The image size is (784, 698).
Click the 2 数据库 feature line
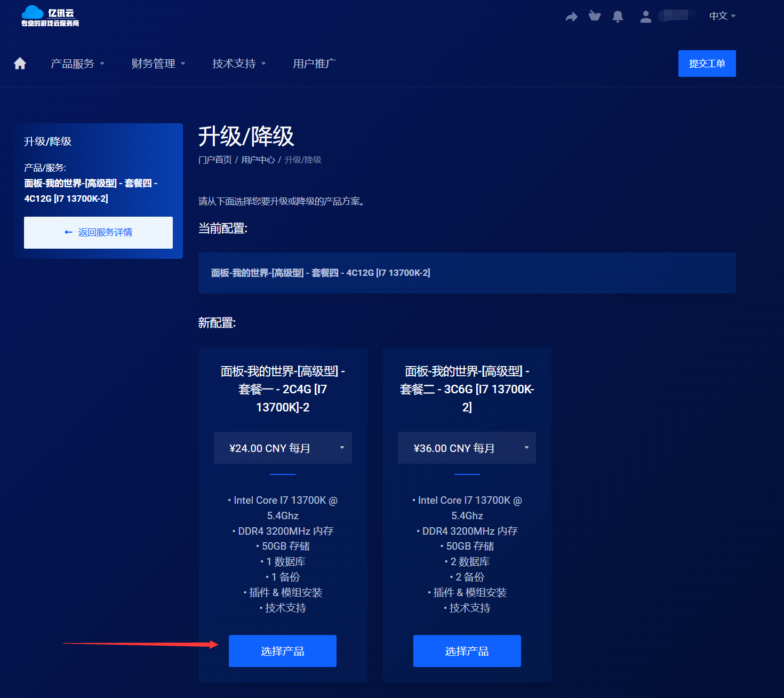click(467, 561)
